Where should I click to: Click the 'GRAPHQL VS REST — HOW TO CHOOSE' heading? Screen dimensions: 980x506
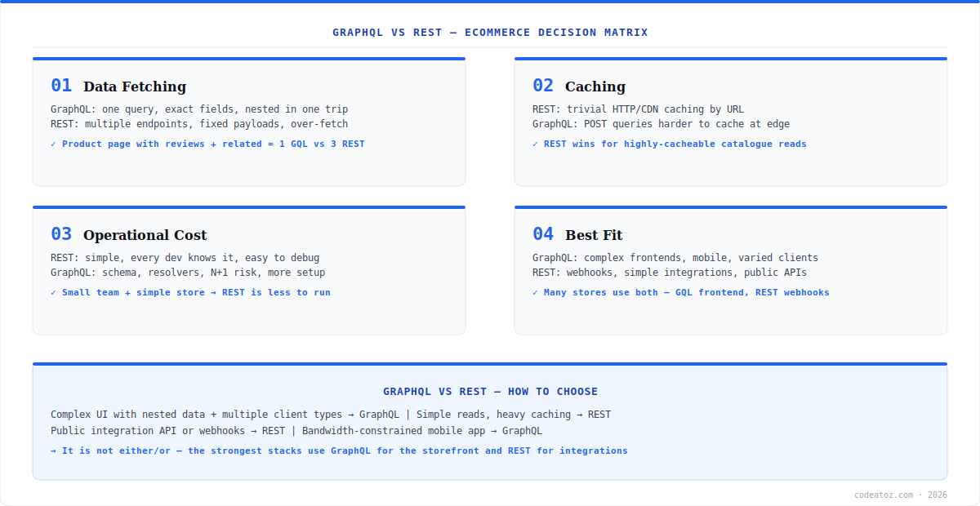point(490,392)
